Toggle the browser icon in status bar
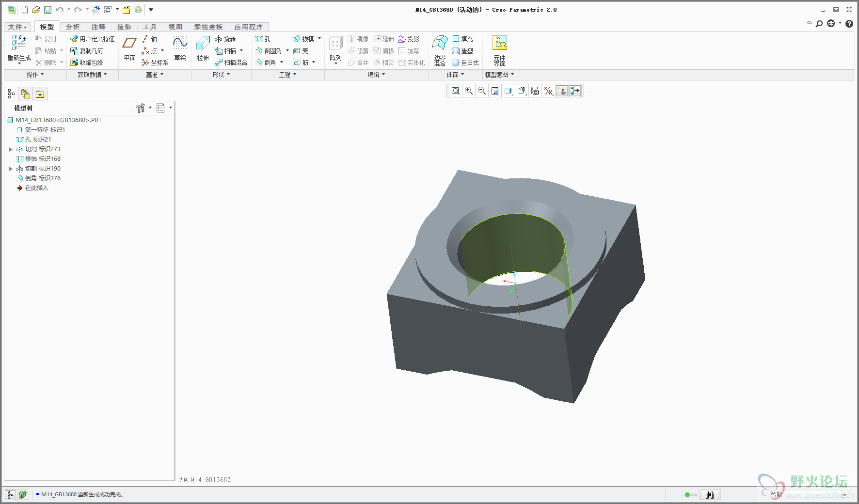859x504 pixels. tap(23, 495)
